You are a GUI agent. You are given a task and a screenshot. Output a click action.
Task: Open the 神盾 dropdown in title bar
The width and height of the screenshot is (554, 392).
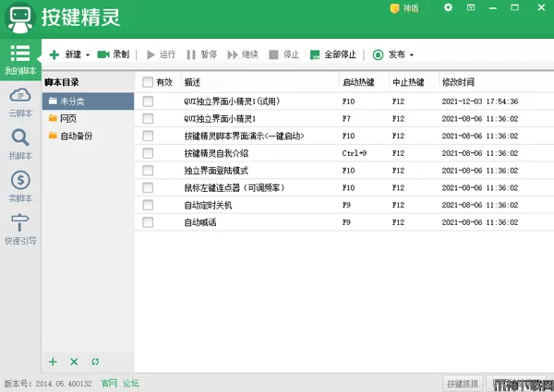[403, 8]
